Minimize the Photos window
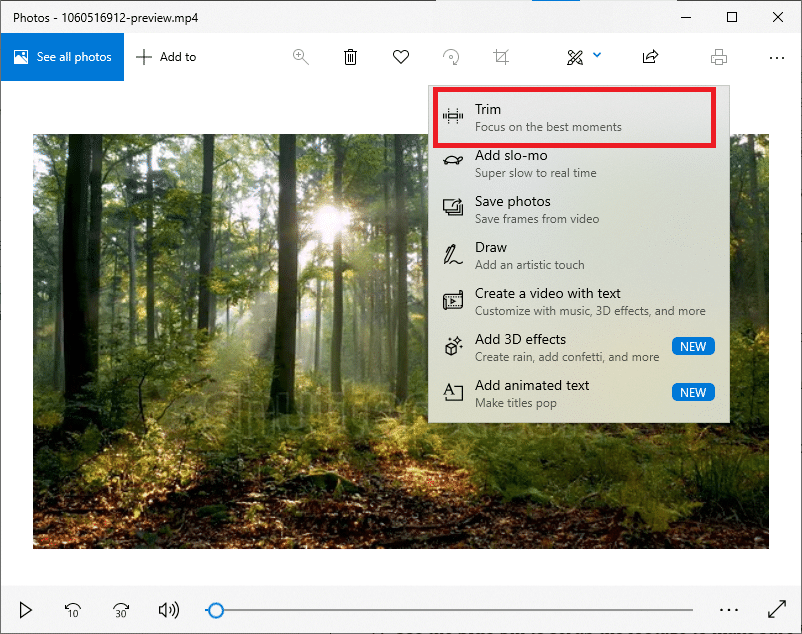The height and width of the screenshot is (634, 802). click(686, 17)
